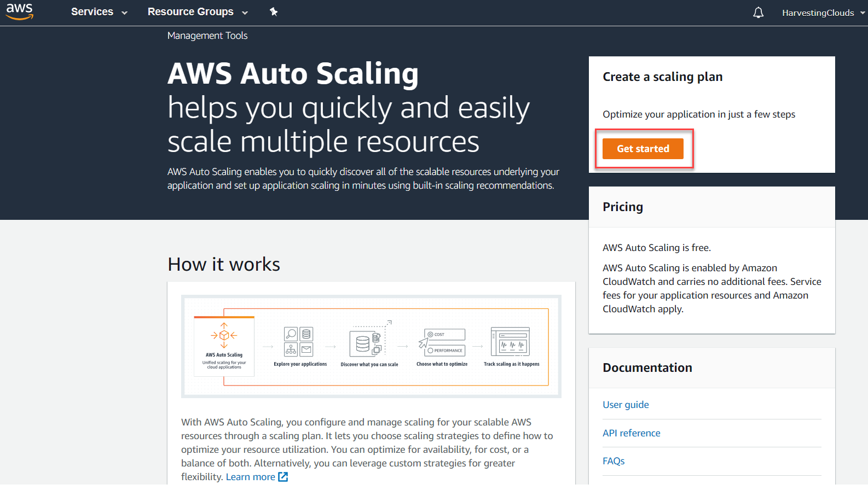Click the Documentation heading

647,368
